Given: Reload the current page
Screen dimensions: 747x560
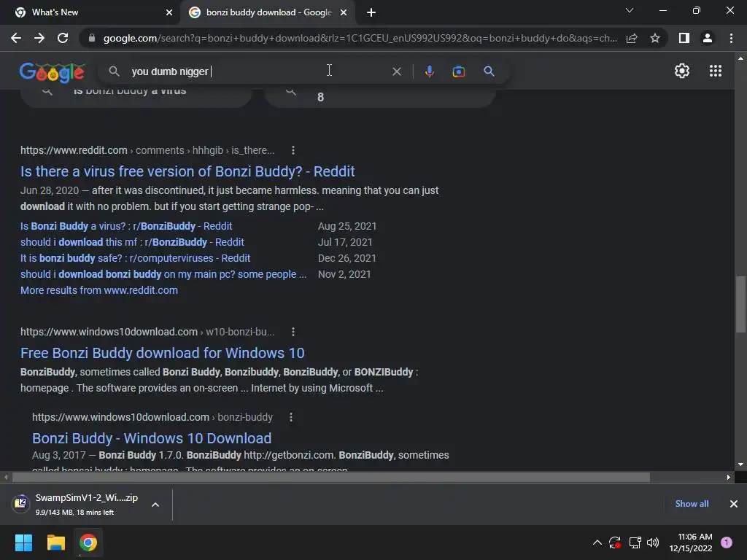Looking at the screenshot, I should click(x=63, y=38).
